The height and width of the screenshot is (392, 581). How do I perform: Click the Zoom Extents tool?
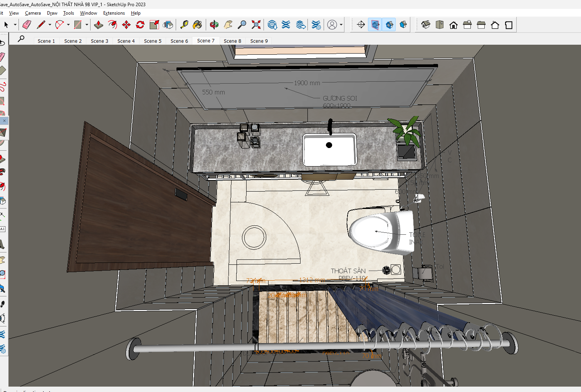tap(256, 25)
